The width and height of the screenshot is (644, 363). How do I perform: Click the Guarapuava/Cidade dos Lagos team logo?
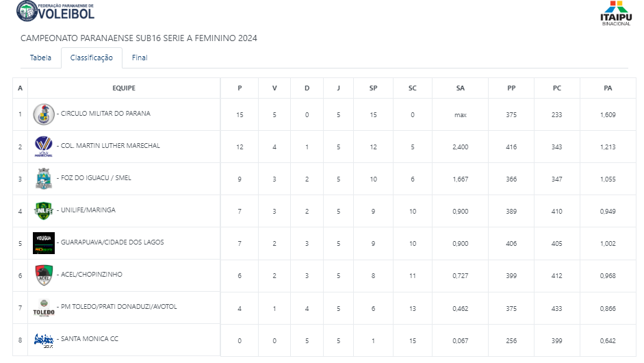(44, 243)
